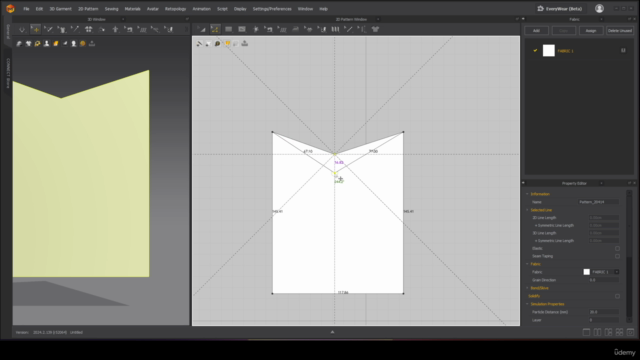Image resolution: width=640 pixels, height=360 pixels.
Task: Open the Avatar menu
Action: 153,9
